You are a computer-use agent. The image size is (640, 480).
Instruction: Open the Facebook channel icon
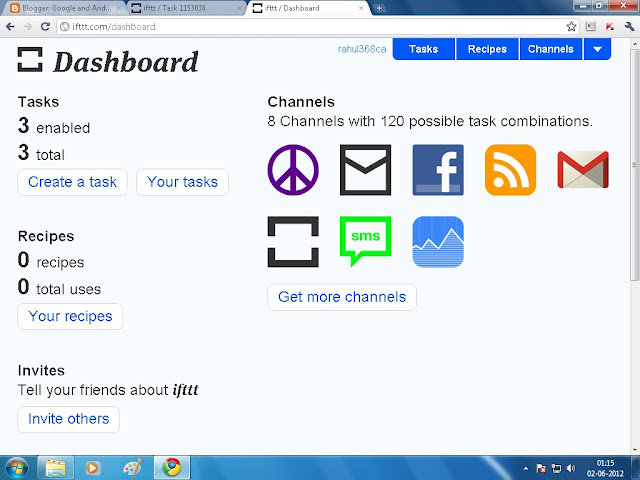438,170
